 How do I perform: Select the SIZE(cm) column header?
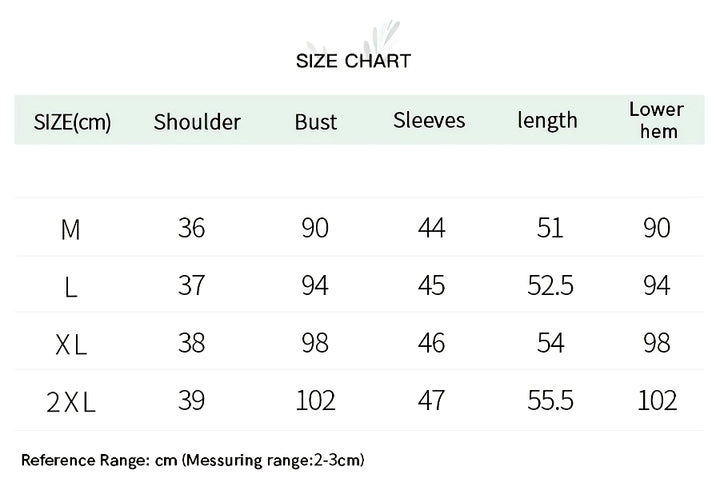(x=72, y=122)
